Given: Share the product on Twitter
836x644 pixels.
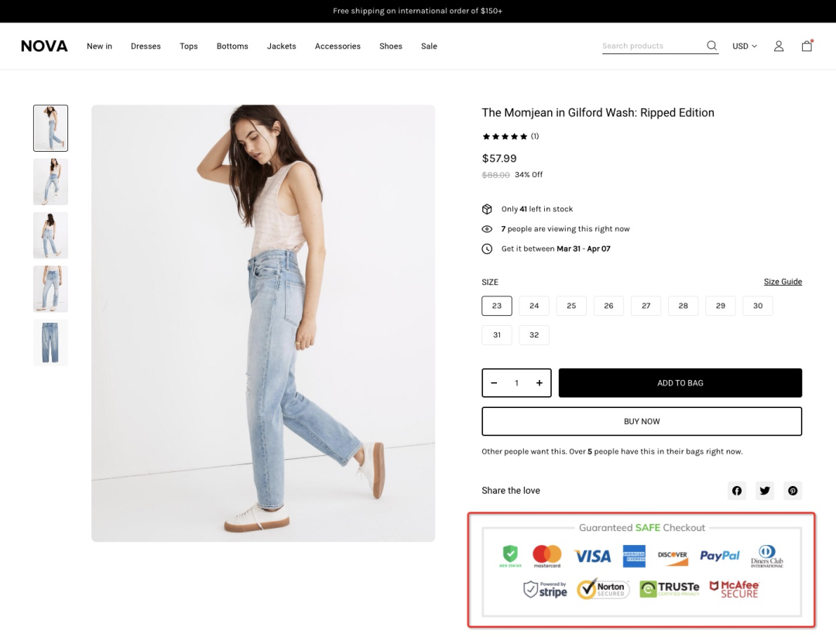Looking at the screenshot, I should [x=765, y=490].
